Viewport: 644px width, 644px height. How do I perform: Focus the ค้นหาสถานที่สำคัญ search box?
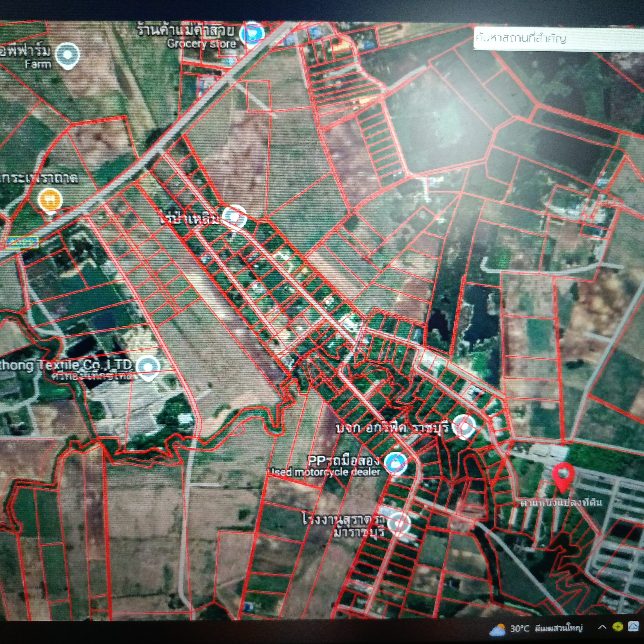(559, 39)
